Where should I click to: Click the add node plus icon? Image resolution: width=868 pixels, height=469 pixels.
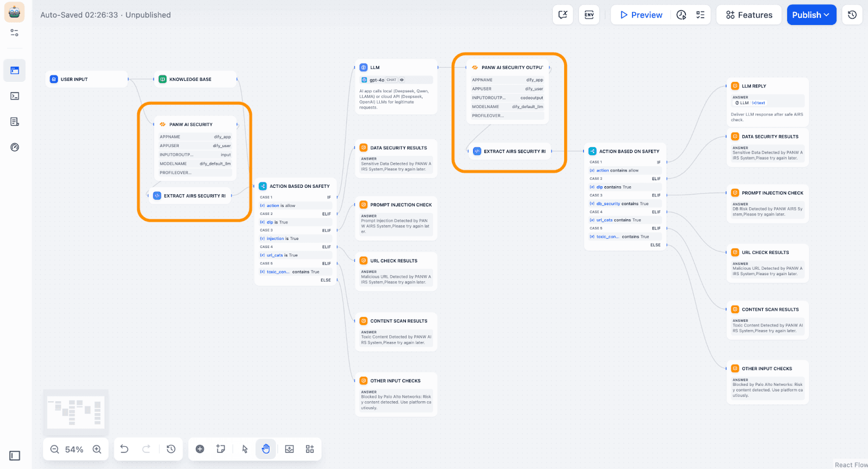tap(200, 449)
